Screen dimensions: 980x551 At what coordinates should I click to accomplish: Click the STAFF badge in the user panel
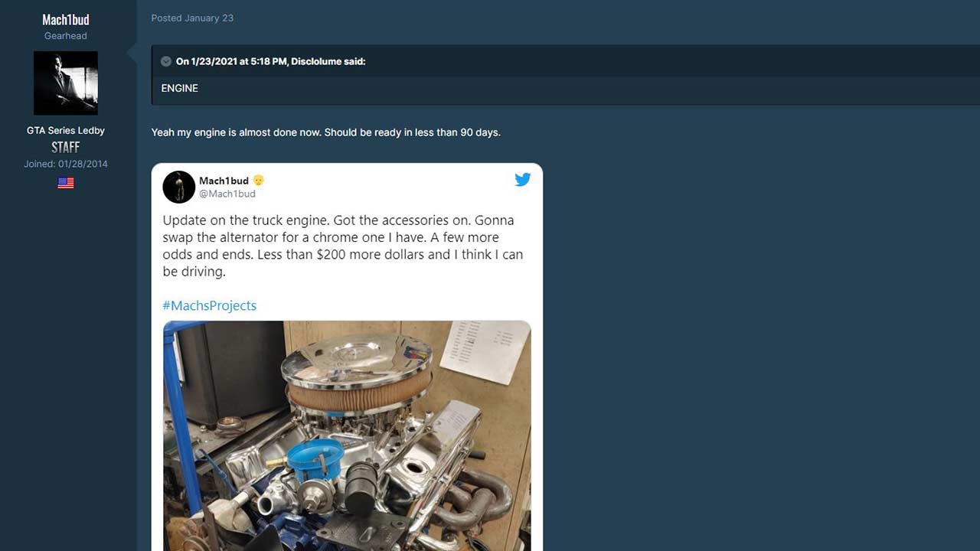click(66, 147)
